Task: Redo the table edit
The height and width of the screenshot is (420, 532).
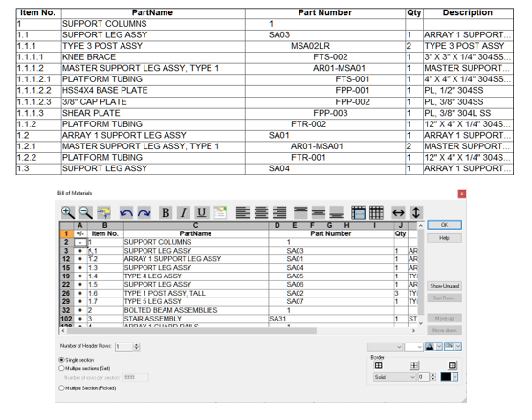Action: point(144,213)
